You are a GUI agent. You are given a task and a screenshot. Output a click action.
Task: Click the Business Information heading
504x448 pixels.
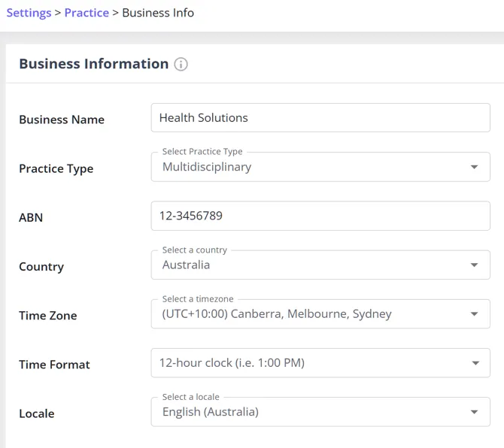pos(94,64)
